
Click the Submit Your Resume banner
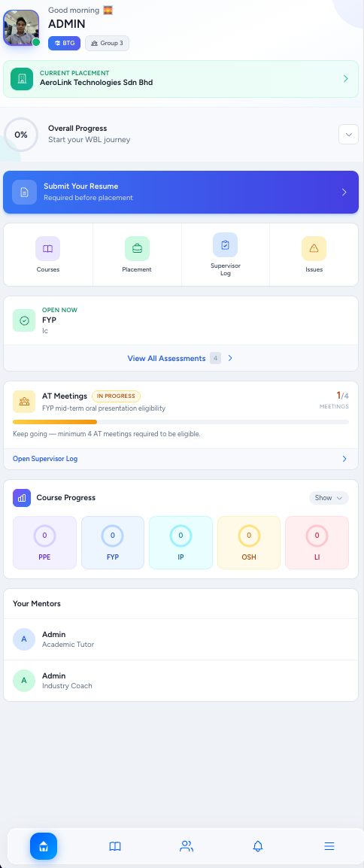click(x=181, y=192)
